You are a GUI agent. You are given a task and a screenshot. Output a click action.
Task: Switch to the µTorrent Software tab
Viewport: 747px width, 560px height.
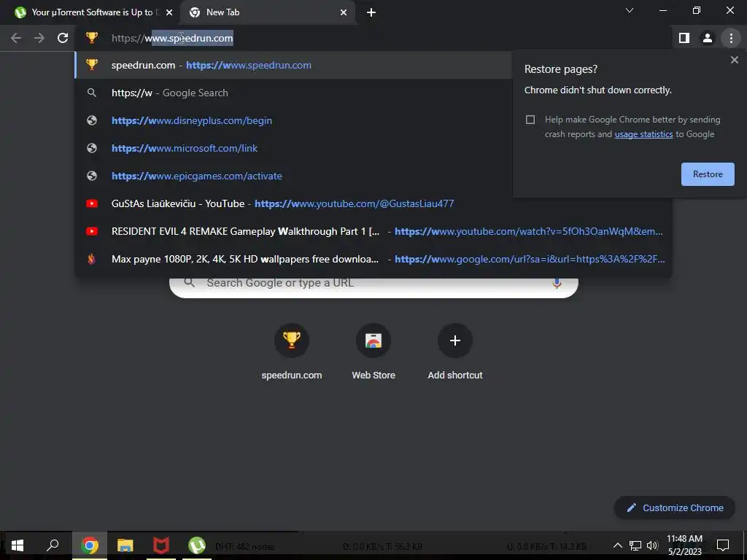[x=90, y=12]
